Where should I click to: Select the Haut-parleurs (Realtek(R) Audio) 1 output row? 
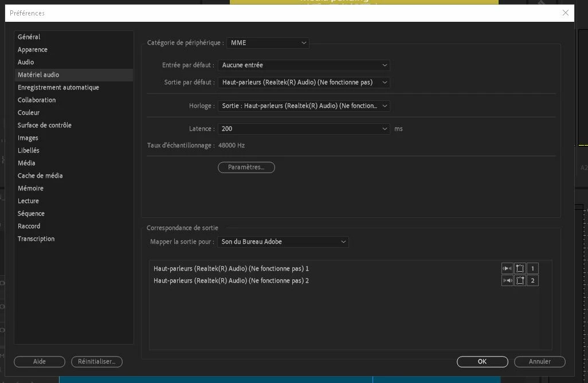click(x=231, y=268)
